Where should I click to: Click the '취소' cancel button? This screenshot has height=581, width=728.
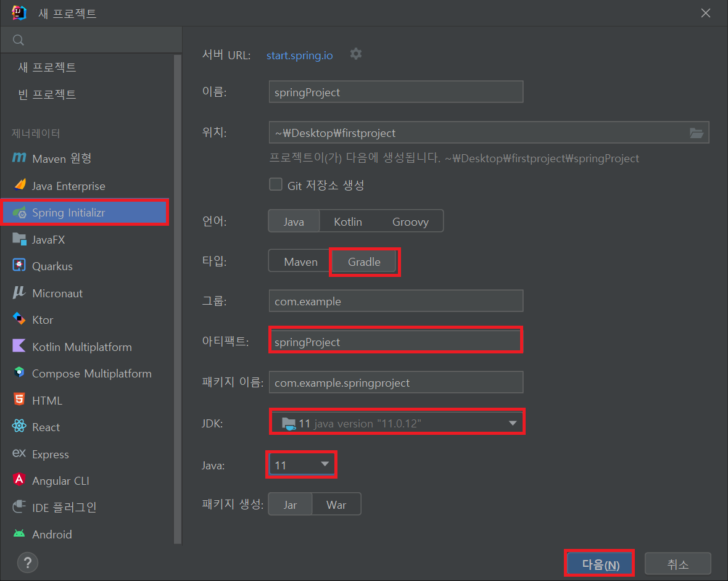tap(677, 564)
